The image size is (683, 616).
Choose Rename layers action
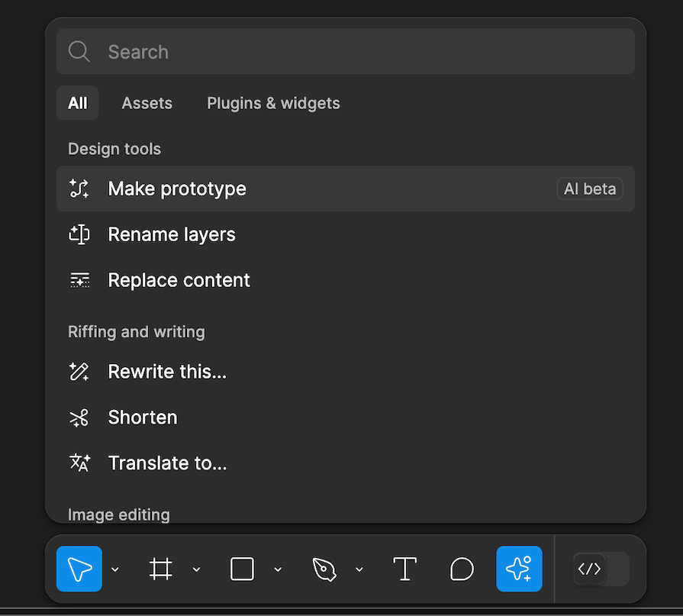click(x=172, y=234)
